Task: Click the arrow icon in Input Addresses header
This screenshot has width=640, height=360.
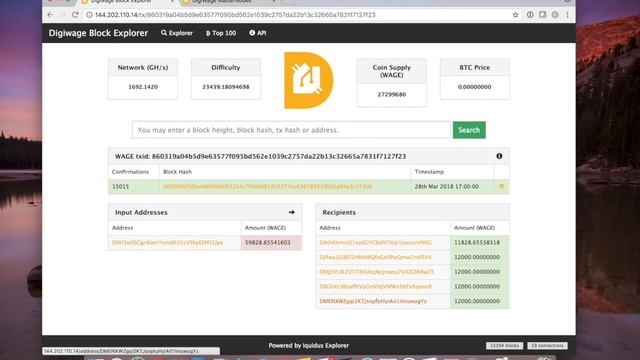Action: point(291,212)
